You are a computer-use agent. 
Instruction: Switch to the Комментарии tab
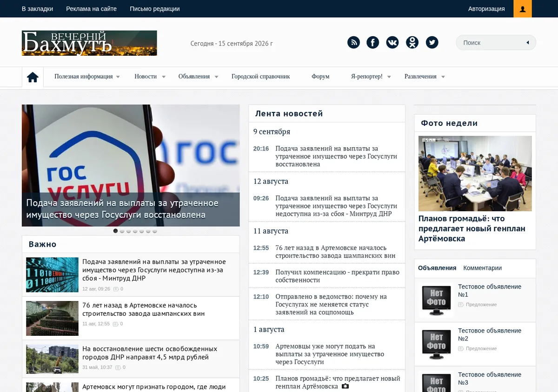482,268
